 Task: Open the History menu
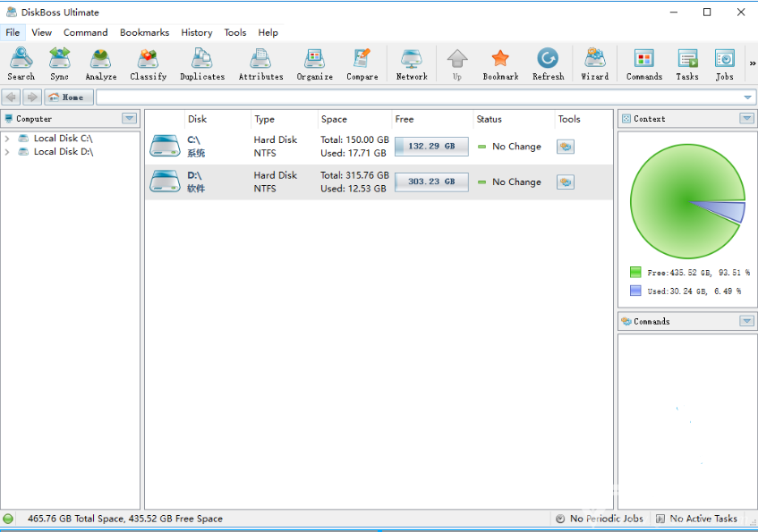point(197,32)
